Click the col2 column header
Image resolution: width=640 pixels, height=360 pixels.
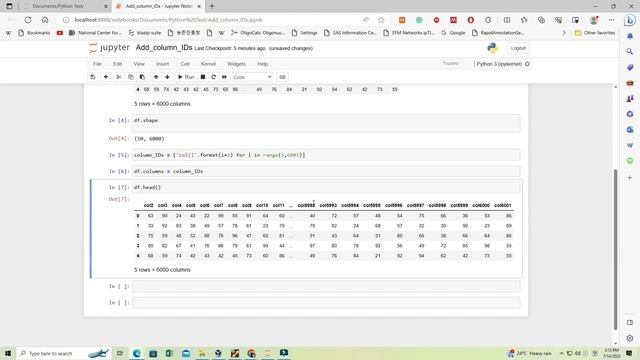[149, 205]
